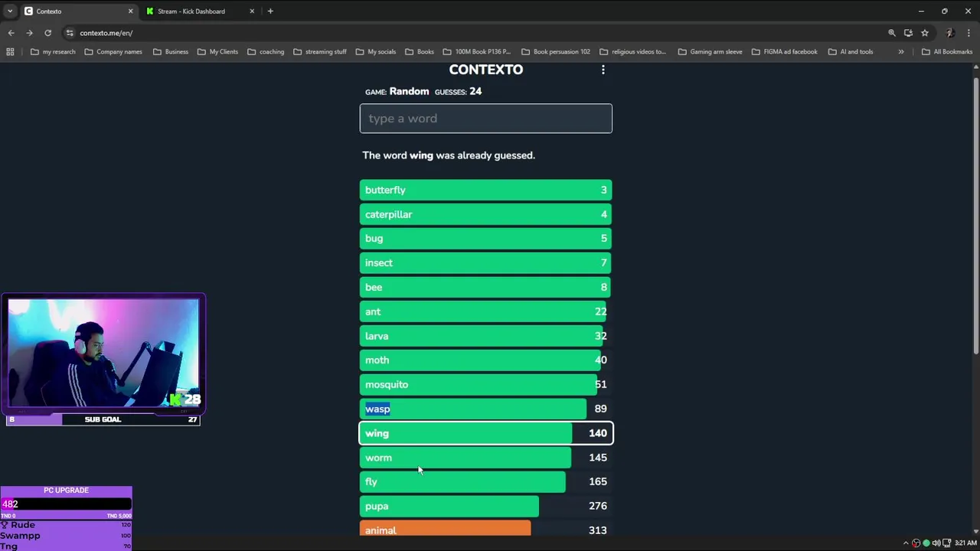Open a new browser tab
The image size is (980, 551).
270,11
